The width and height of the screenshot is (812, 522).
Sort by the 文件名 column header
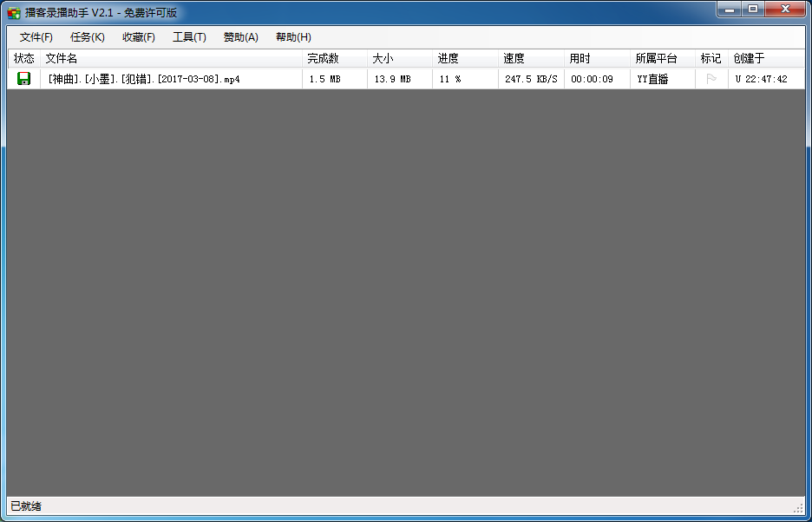tap(62, 59)
